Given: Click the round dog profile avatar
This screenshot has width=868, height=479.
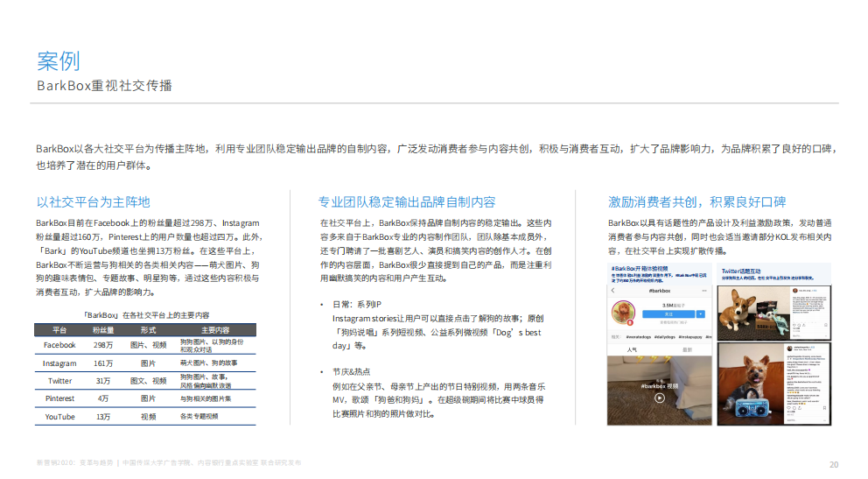Looking at the screenshot, I should tap(623, 312).
